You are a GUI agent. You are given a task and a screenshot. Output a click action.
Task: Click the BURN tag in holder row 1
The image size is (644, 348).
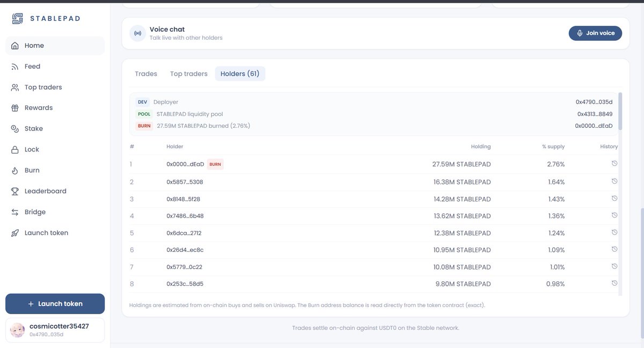pyautogui.click(x=215, y=164)
